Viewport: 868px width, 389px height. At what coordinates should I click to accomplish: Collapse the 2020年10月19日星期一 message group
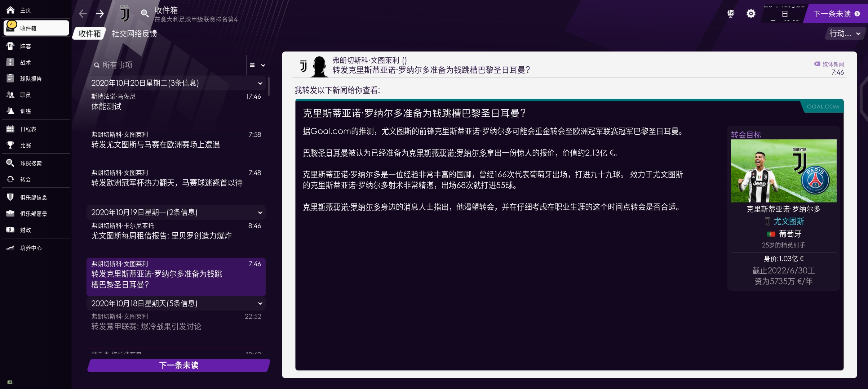[260, 213]
